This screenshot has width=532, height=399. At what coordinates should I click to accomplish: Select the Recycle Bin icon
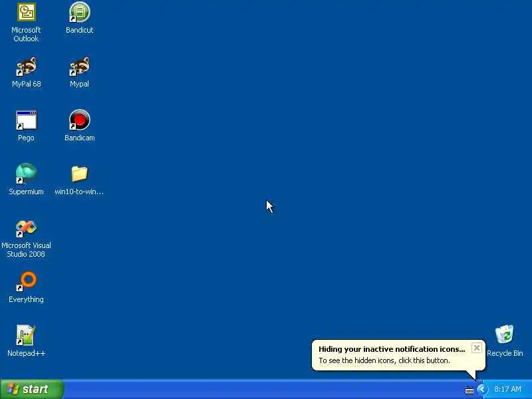pyautogui.click(x=505, y=334)
